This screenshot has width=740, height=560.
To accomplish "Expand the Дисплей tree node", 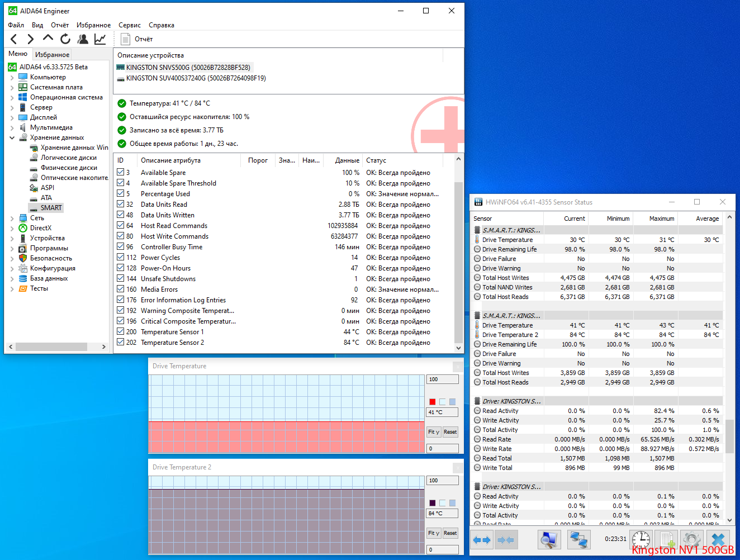I will 12,117.
